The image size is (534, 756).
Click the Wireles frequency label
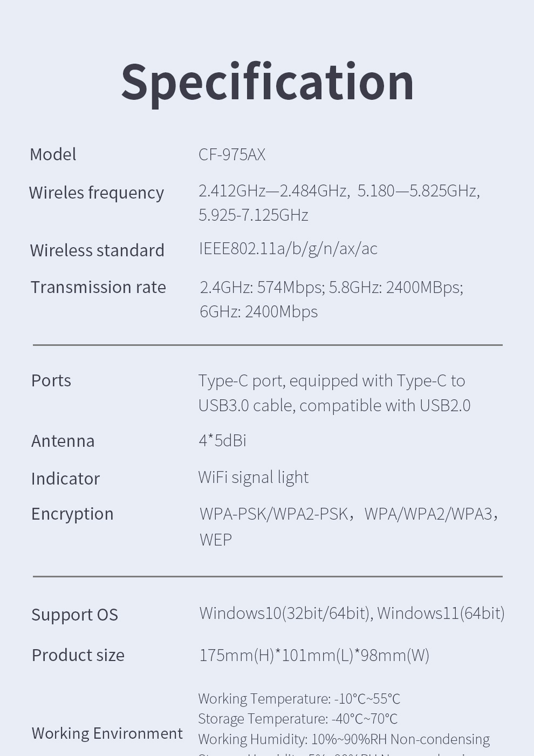97,193
